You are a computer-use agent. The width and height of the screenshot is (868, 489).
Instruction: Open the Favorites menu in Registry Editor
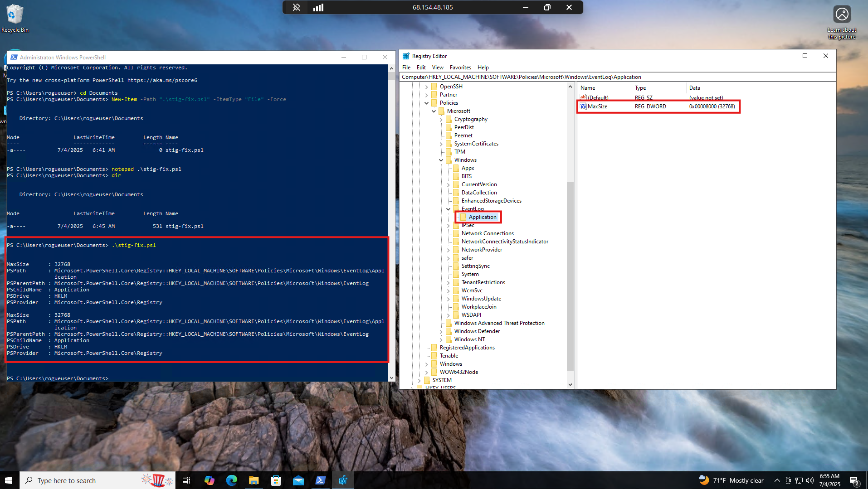pyautogui.click(x=460, y=68)
